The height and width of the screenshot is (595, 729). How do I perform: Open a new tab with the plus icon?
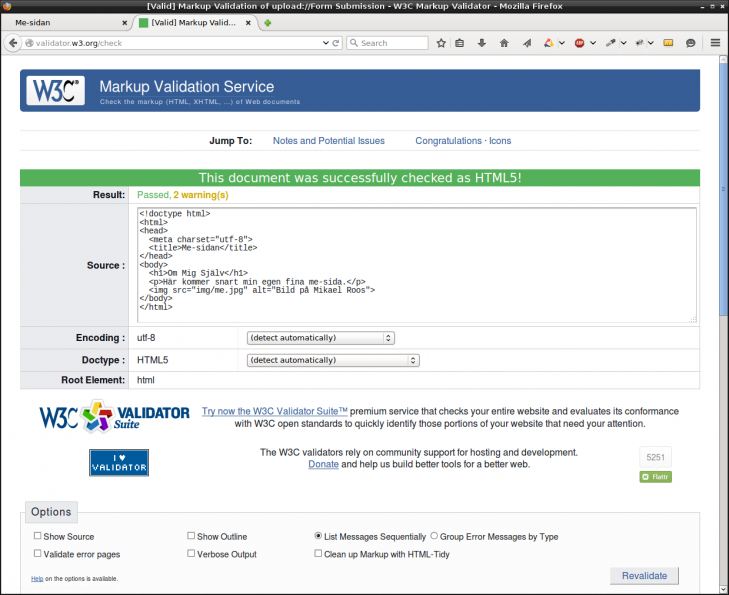tap(267, 23)
